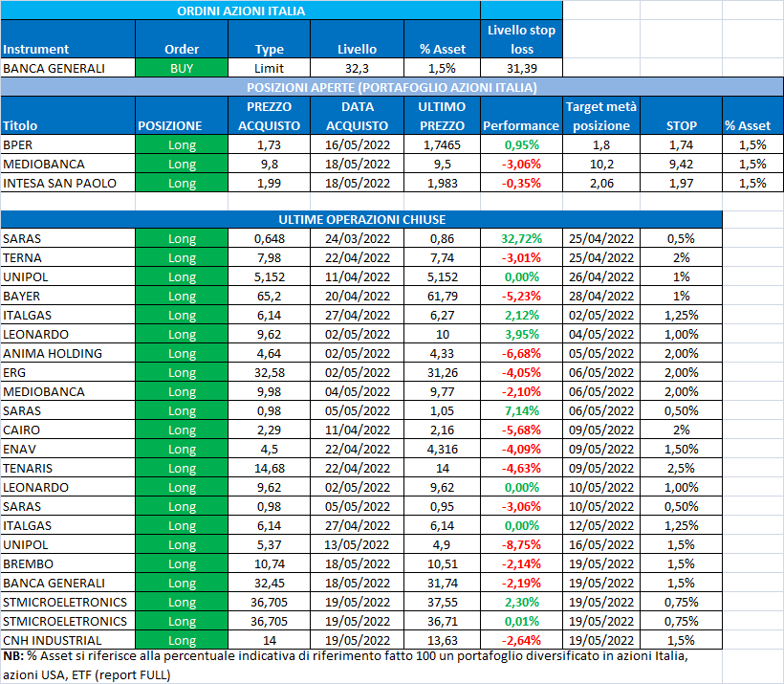
Task: Select the last price '37,55'
Action: [x=442, y=602]
